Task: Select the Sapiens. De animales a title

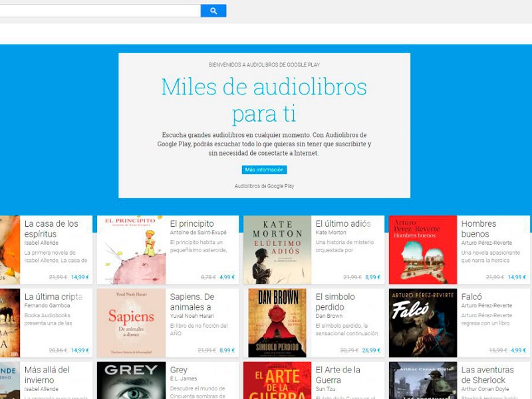Action: [x=192, y=302]
